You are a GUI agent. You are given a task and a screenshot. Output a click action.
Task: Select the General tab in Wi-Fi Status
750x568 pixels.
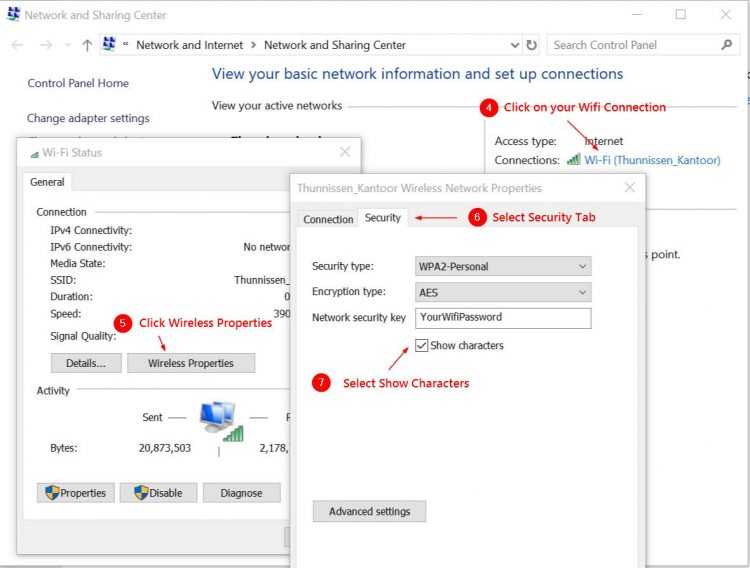(x=47, y=182)
